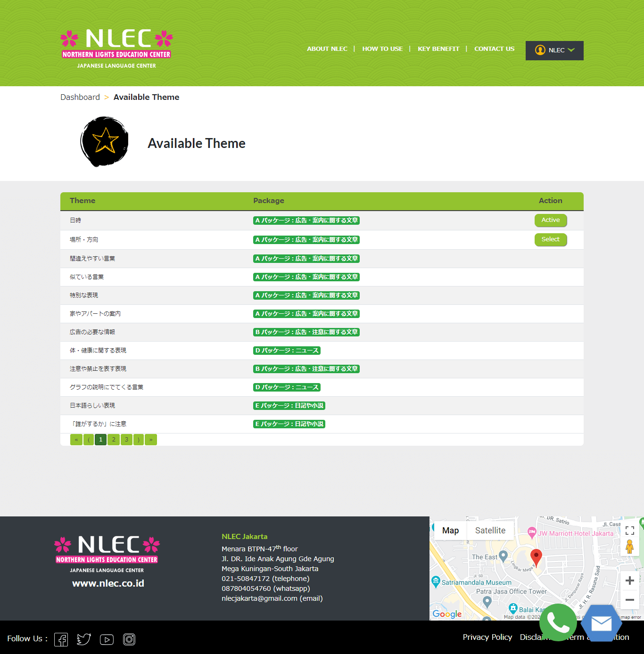
Task: Switch map to Satellite view
Action: [x=490, y=531]
